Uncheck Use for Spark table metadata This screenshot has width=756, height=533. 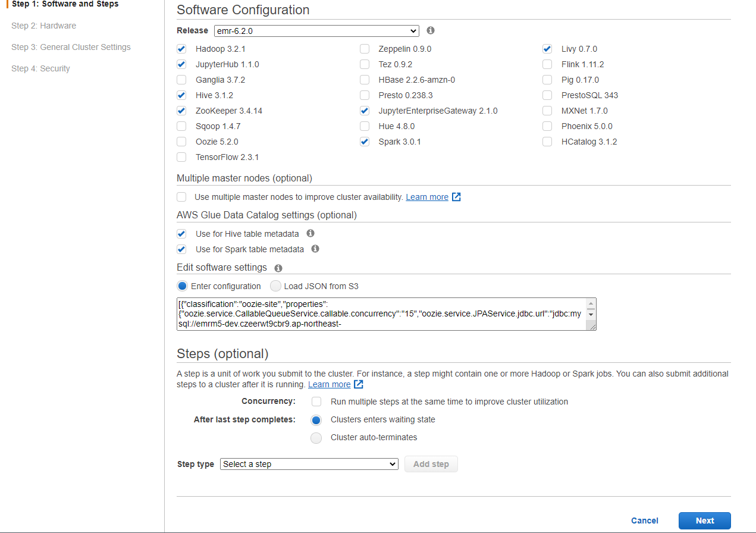tap(181, 249)
